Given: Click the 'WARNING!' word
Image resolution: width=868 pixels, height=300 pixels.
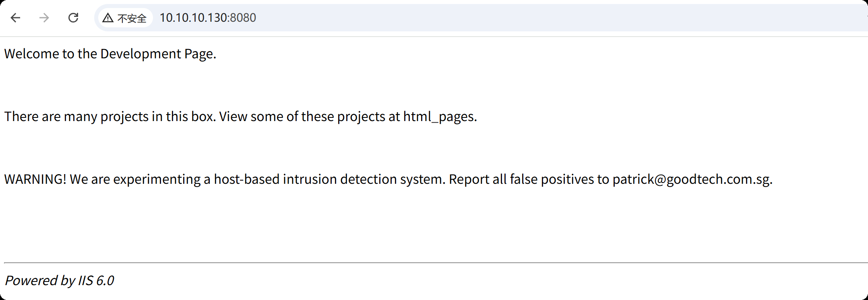Looking at the screenshot, I should pyautogui.click(x=35, y=179).
